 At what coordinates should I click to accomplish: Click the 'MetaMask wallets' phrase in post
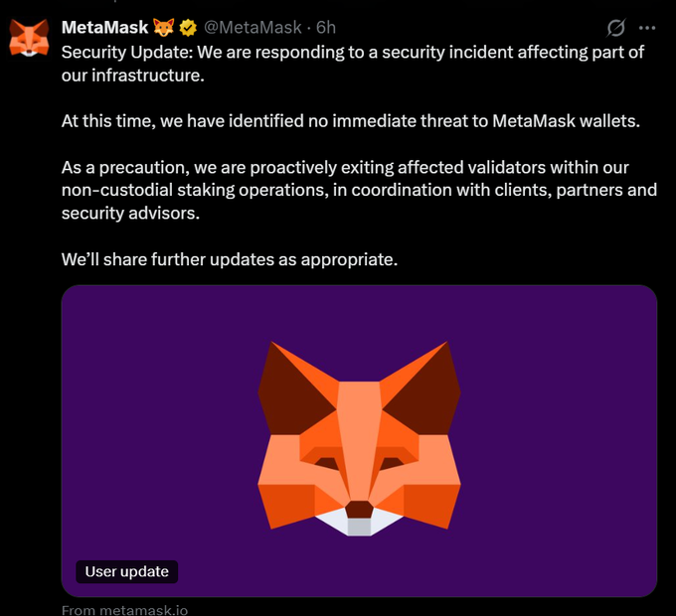(565, 121)
